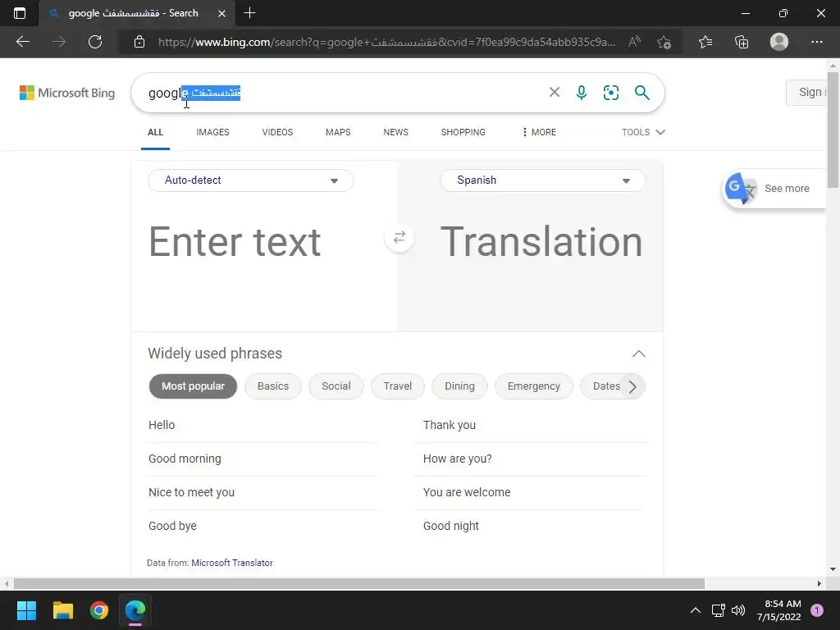Open Auto-detect source language dropdown
Viewport: 840px width, 630px height.
click(251, 180)
